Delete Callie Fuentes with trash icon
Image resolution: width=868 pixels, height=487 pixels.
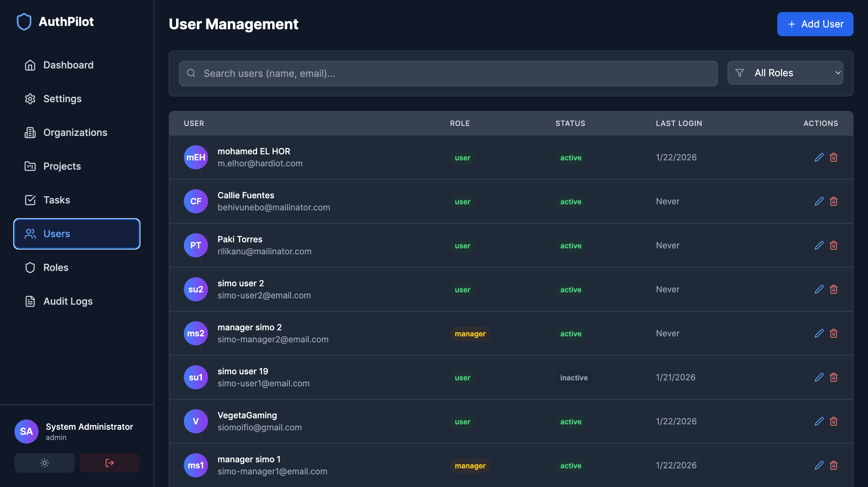(x=834, y=201)
